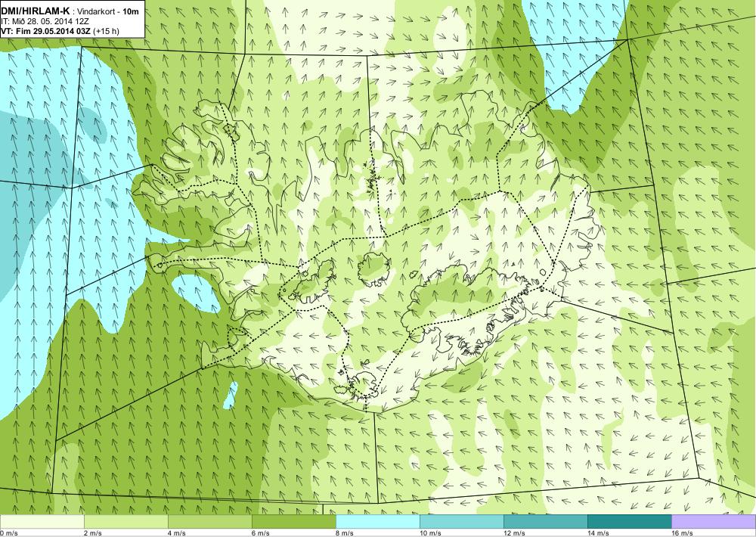
Task: Click the '2 m/s' legend label
Action: click(92, 533)
